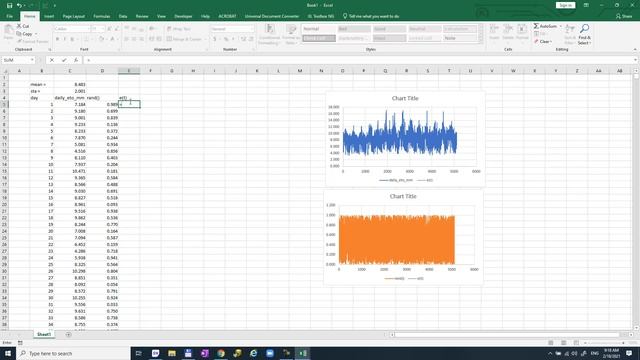Screen dimensions: 640x360
Task: Open File Explorer from the taskbar
Action: tap(171, 353)
